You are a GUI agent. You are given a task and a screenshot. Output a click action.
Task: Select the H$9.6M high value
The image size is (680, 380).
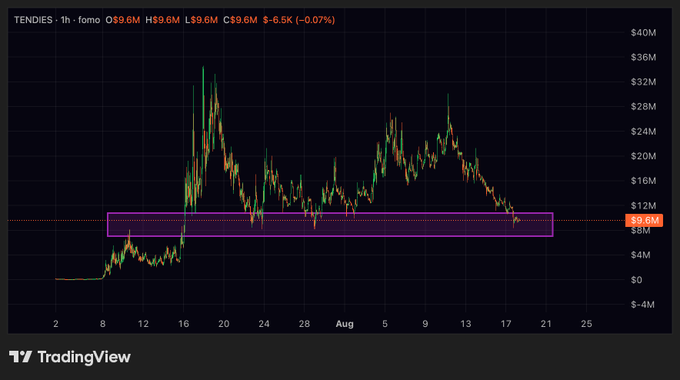pos(163,20)
